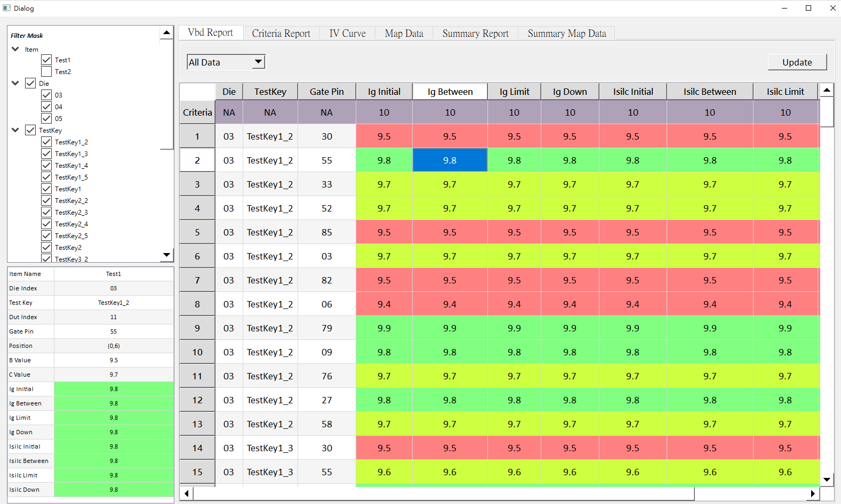
Task: Click the filter panel scrollbar thumb
Action: (167, 94)
